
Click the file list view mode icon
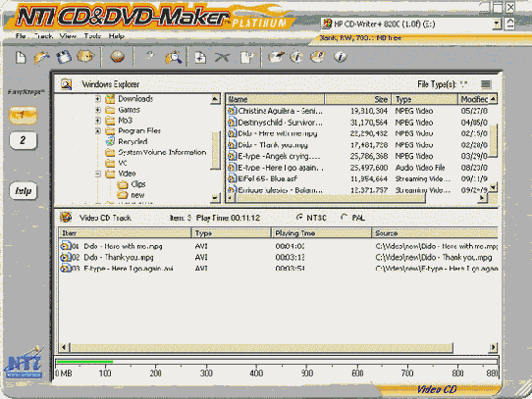tap(486, 84)
